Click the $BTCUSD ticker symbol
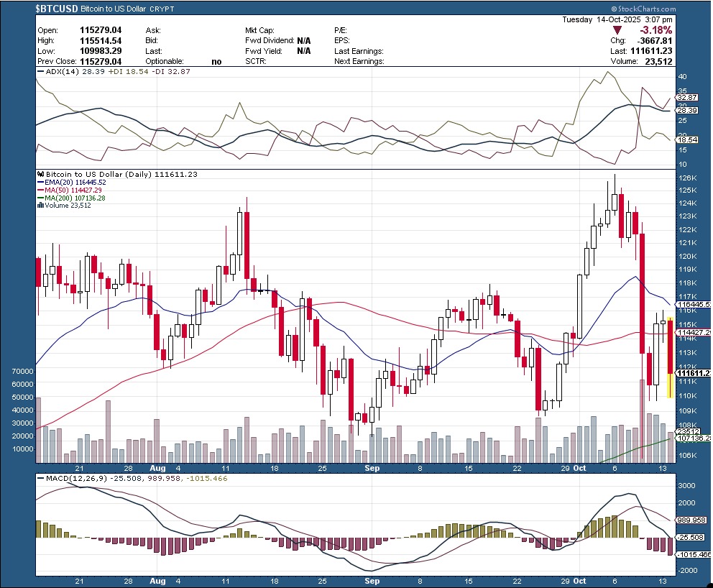The image size is (713, 588). pyautogui.click(x=57, y=9)
